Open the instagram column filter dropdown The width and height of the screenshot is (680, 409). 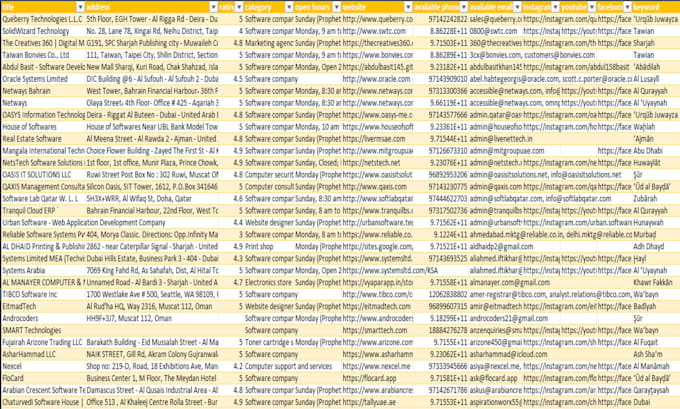coord(555,7)
